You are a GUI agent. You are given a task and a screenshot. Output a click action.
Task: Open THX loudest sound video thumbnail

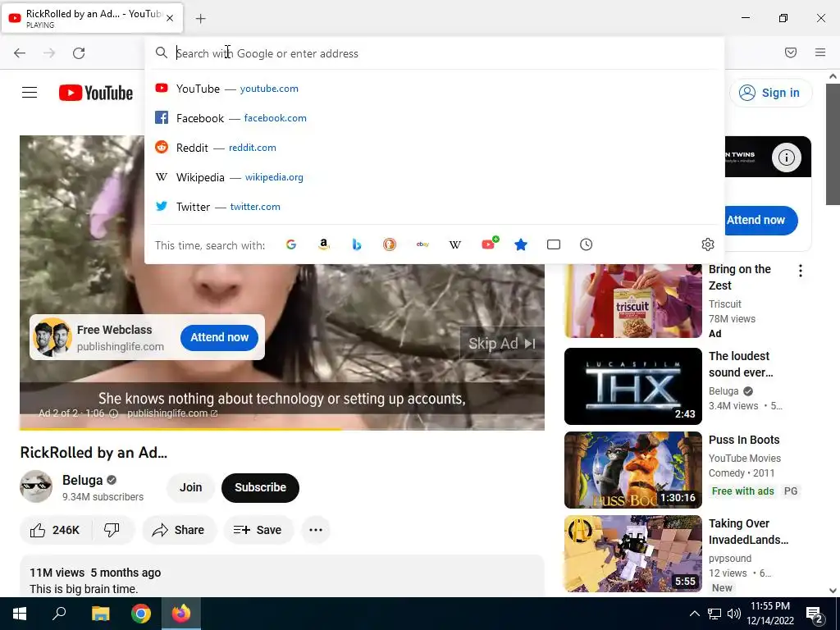click(632, 386)
